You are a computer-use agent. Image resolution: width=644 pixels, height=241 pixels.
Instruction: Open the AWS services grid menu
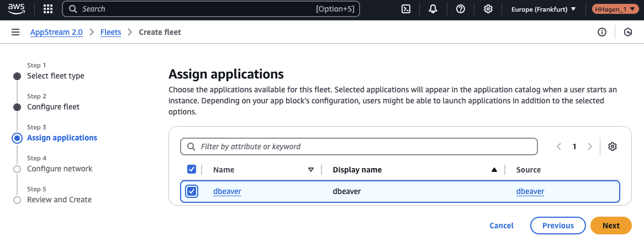click(x=48, y=9)
